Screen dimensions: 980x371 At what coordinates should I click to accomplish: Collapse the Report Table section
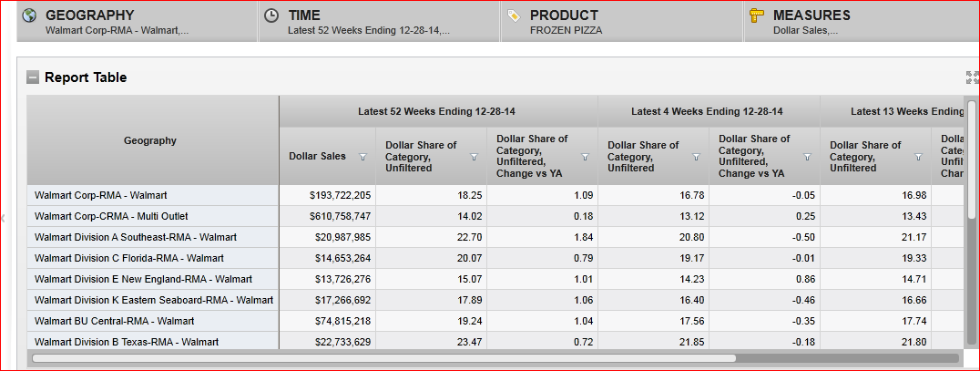click(33, 77)
